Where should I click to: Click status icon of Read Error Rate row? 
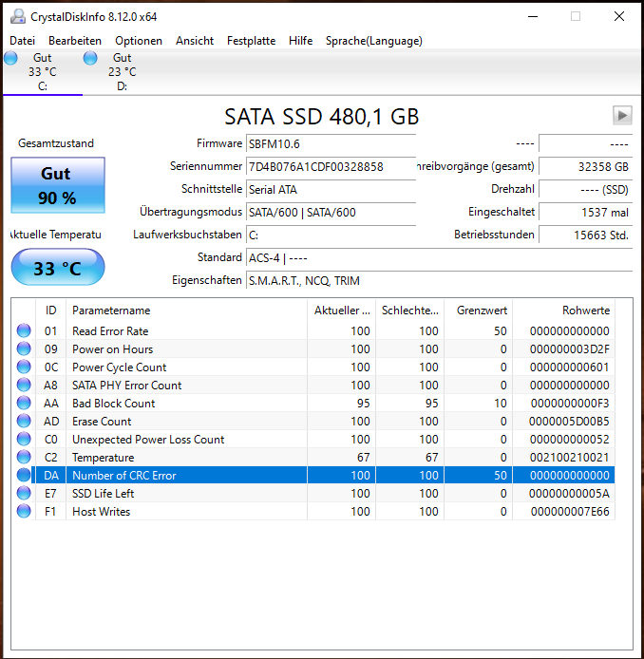tap(24, 330)
